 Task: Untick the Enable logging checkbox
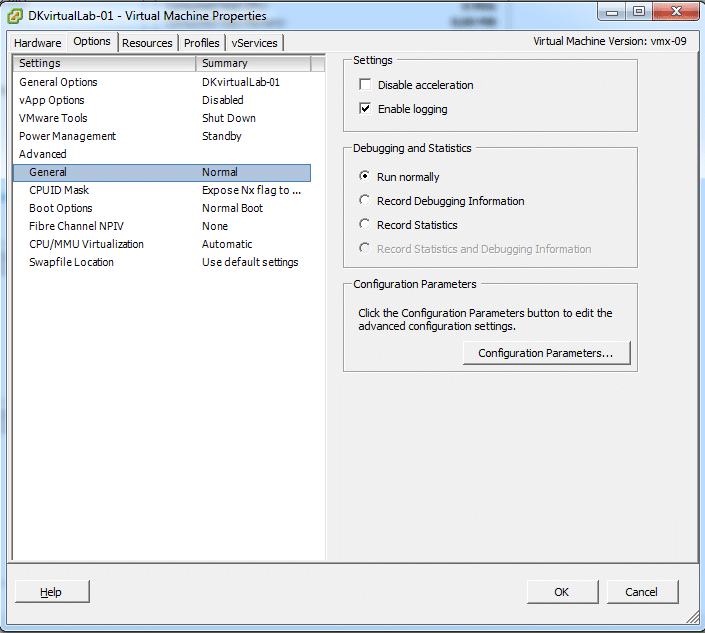(365, 108)
